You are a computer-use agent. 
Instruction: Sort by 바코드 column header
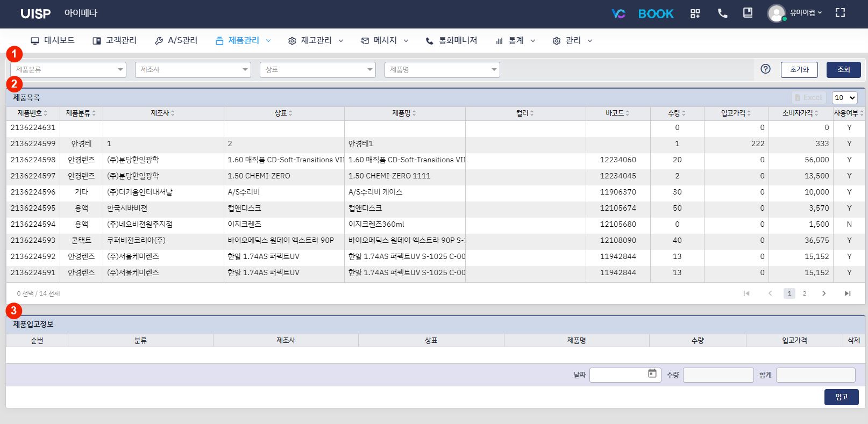pos(618,113)
